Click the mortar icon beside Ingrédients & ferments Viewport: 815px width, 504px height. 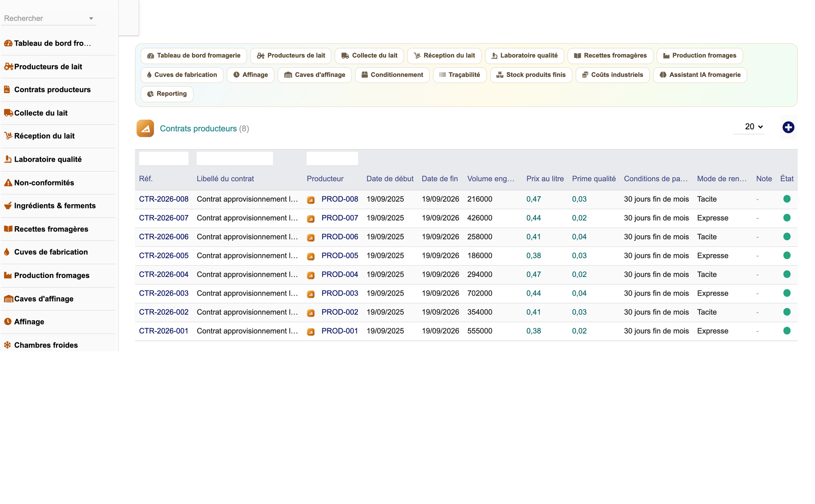coord(8,206)
